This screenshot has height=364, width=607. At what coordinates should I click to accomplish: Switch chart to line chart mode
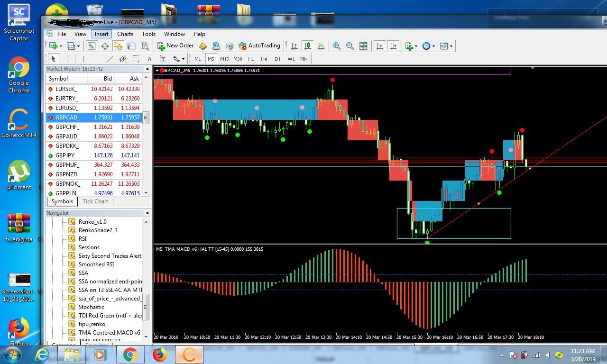[321, 46]
